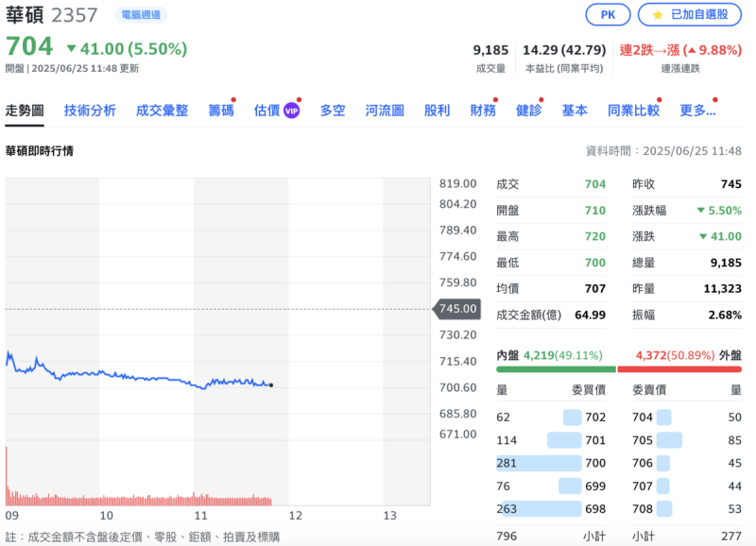Select the ask price 705 row
The image size is (756, 546).
[x=687, y=440]
